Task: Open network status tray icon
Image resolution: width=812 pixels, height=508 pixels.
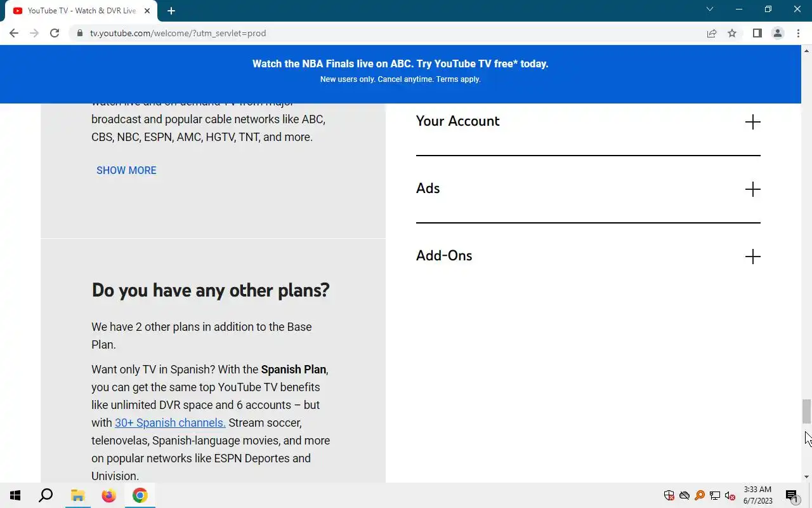Action: [x=714, y=495]
